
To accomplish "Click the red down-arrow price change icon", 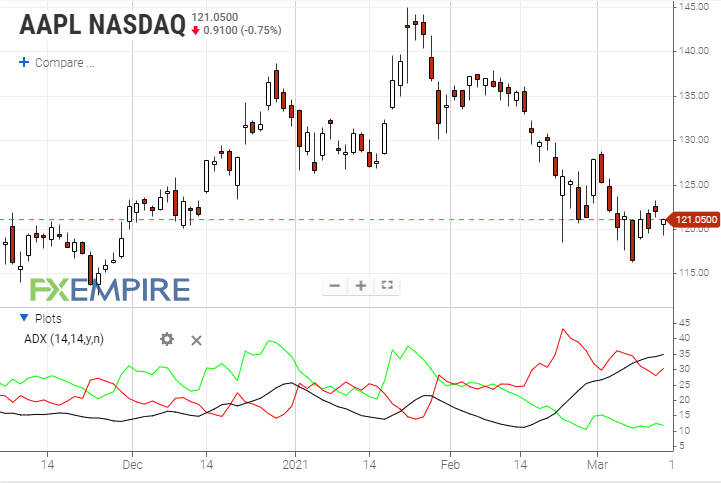I will point(196,30).
